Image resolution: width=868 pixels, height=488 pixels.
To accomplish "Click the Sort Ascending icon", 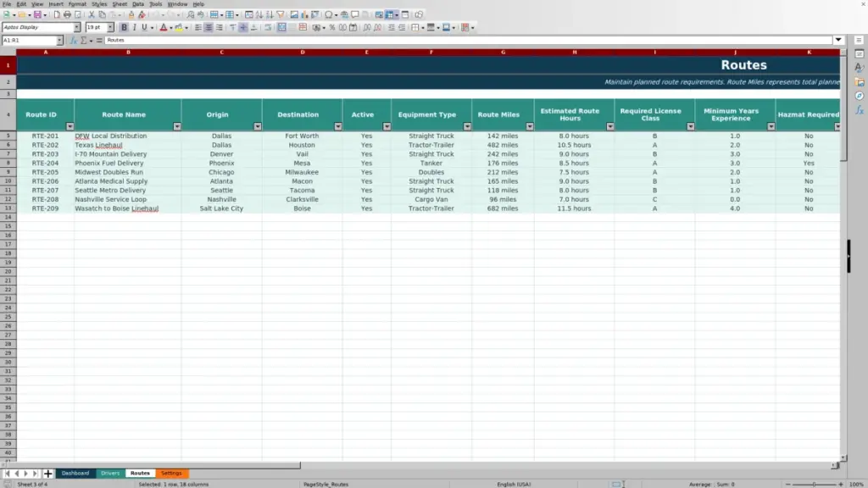I will click(259, 15).
